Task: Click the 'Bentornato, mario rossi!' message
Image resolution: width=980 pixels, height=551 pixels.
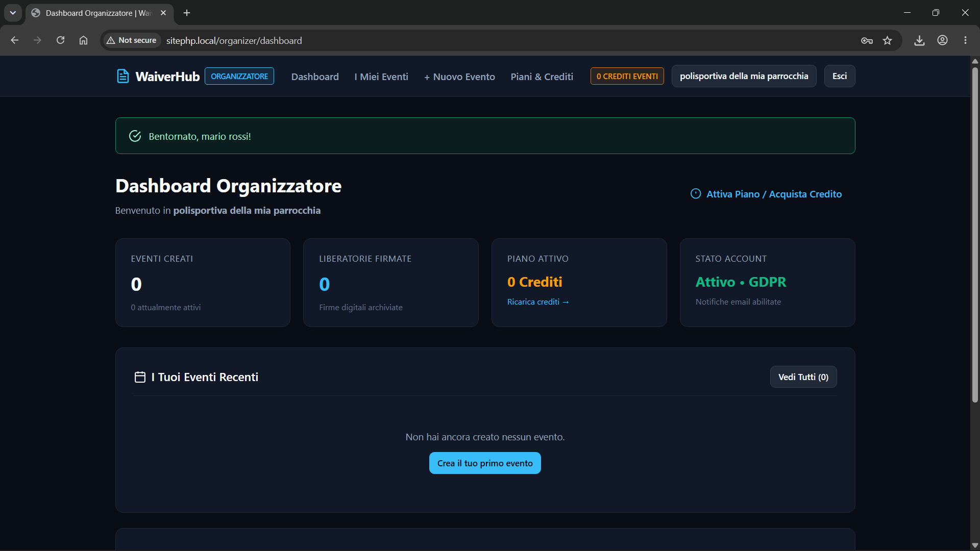Action: (200, 136)
